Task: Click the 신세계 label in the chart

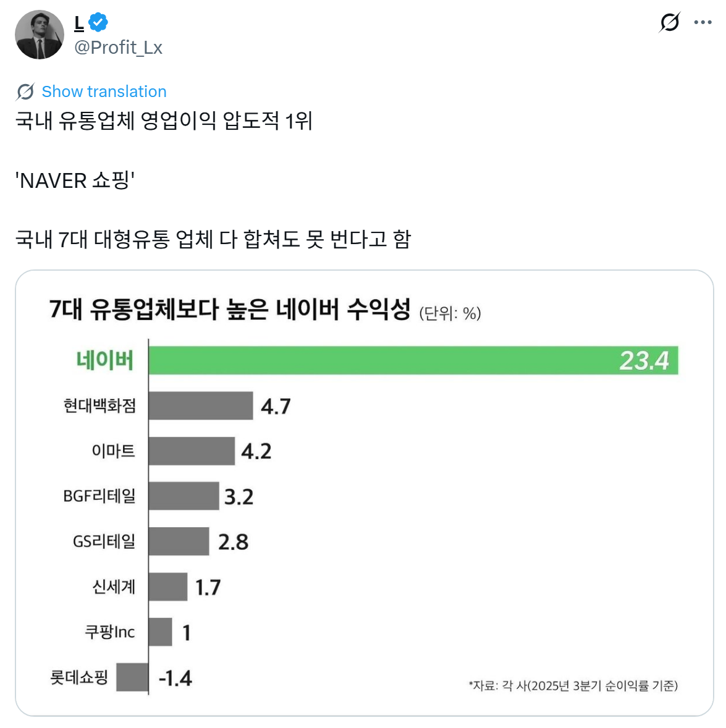Action: [114, 586]
